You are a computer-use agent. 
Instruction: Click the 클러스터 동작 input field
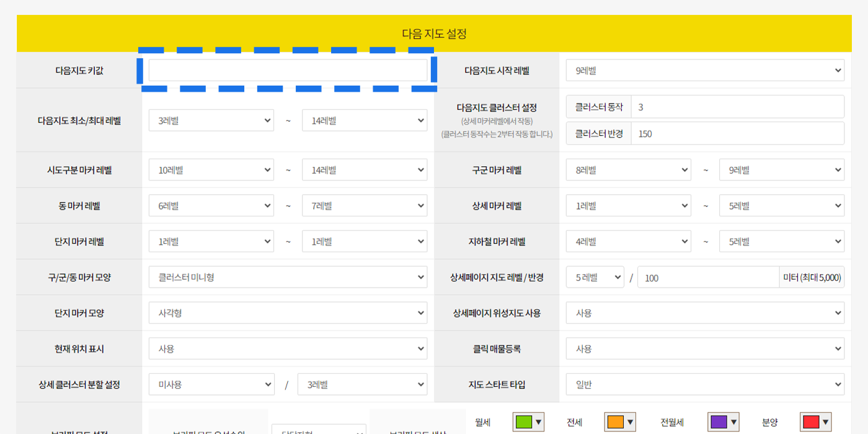737,107
